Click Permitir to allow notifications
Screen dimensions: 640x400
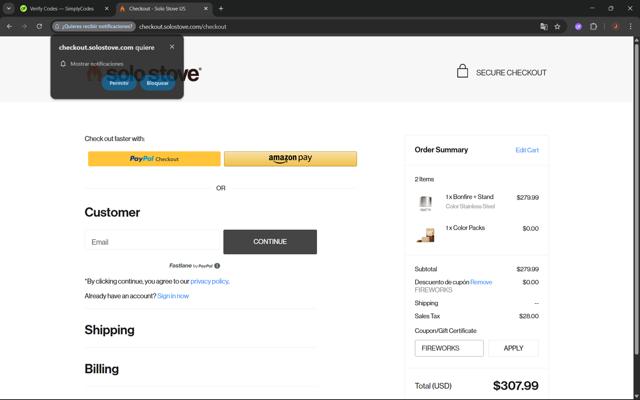(119, 83)
